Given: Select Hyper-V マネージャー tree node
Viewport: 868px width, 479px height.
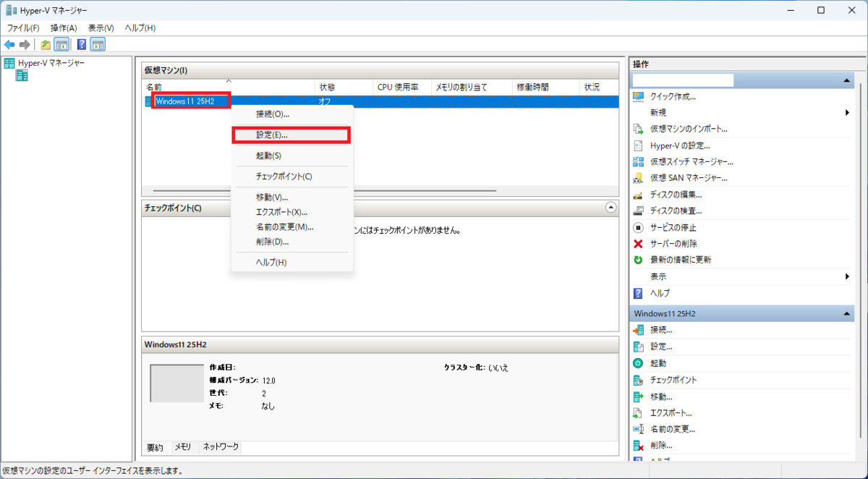Looking at the screenshot, I should tap(51, 63).
